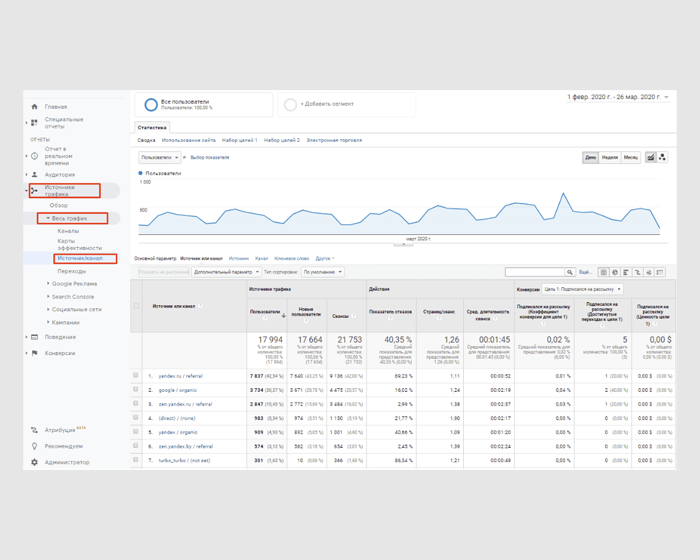
Task: Click the yandex.ru / referral source link
Action: [180, 376]
